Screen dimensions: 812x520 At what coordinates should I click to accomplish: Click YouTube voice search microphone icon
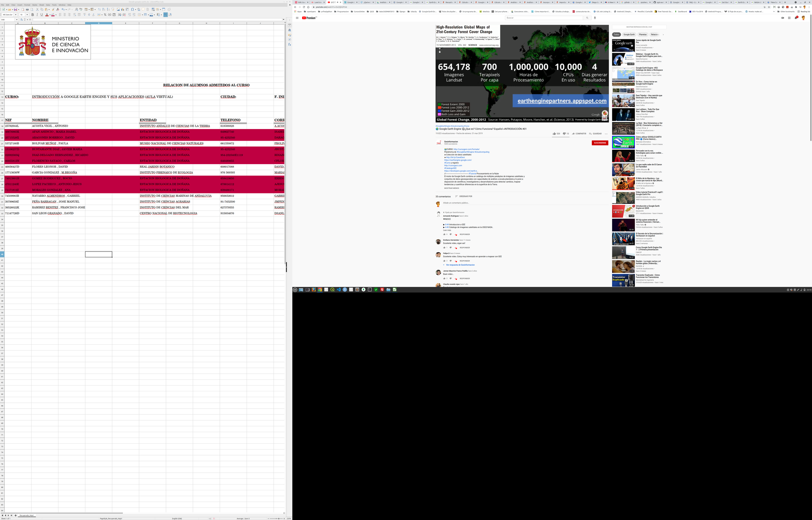[x=595, y=18]
